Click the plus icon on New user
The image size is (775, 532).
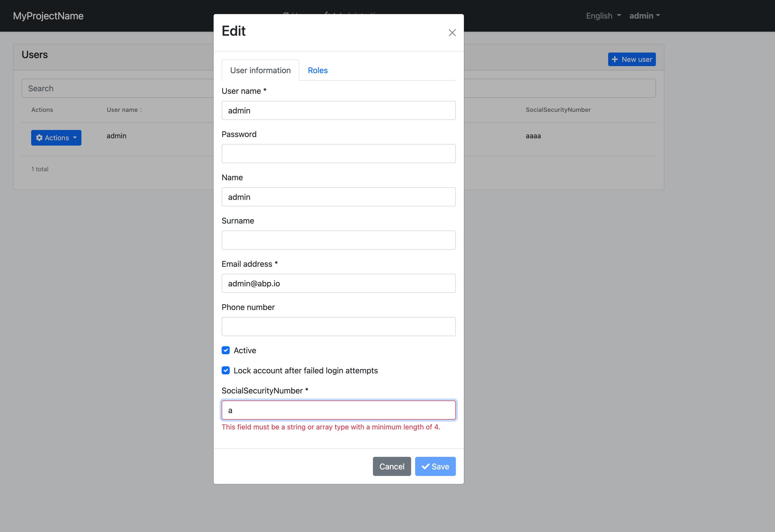[615, 59]
